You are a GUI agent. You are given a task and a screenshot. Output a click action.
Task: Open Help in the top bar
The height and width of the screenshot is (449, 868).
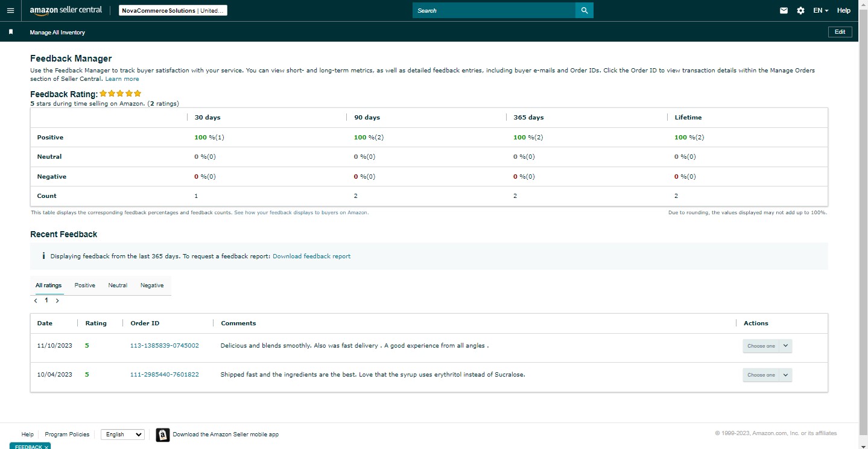844,10
